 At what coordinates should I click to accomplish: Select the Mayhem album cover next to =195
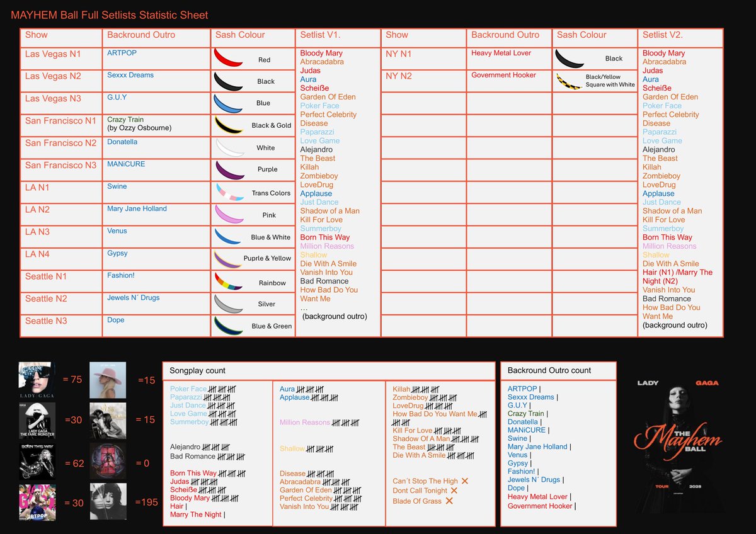108,502
